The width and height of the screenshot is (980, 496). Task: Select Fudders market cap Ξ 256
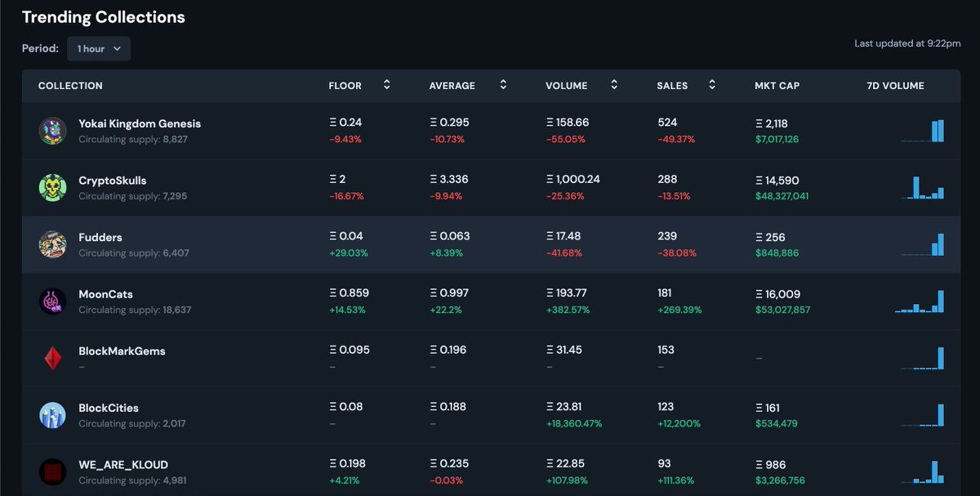click(770, 237)
